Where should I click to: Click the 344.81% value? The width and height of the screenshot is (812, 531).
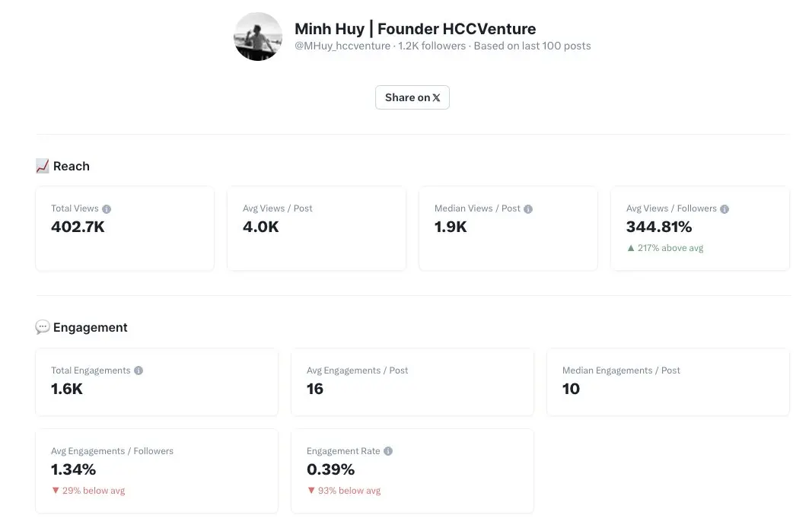point(659,227)
